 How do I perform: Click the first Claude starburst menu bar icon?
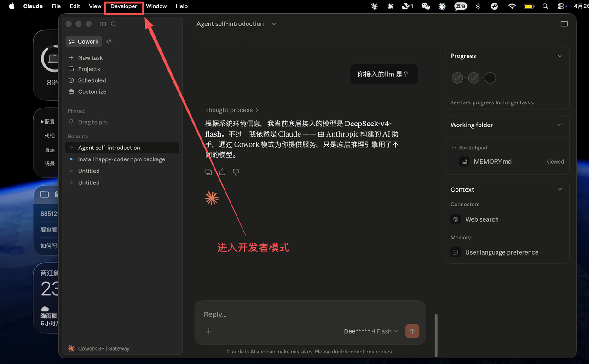pyautogui.click(x=375, y=6)
